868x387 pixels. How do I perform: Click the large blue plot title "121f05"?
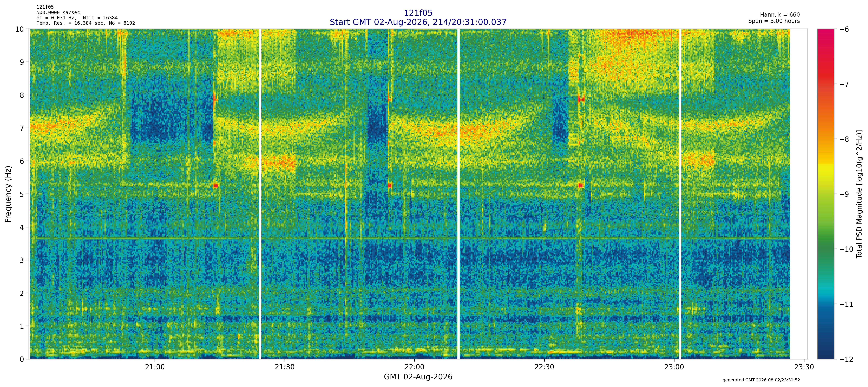click(418, 13)
